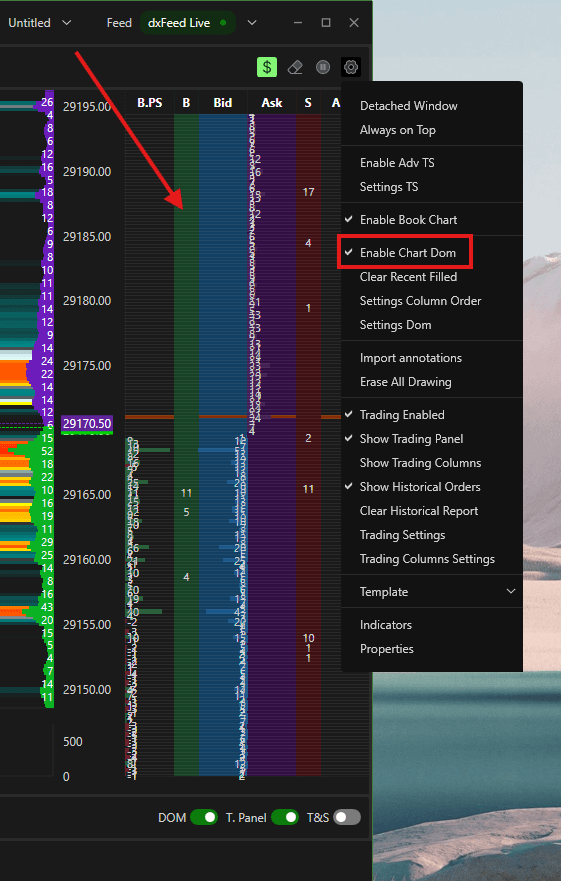Choose Detached Window
Screen dimensions: 561x881
click(x=432, y=106)
